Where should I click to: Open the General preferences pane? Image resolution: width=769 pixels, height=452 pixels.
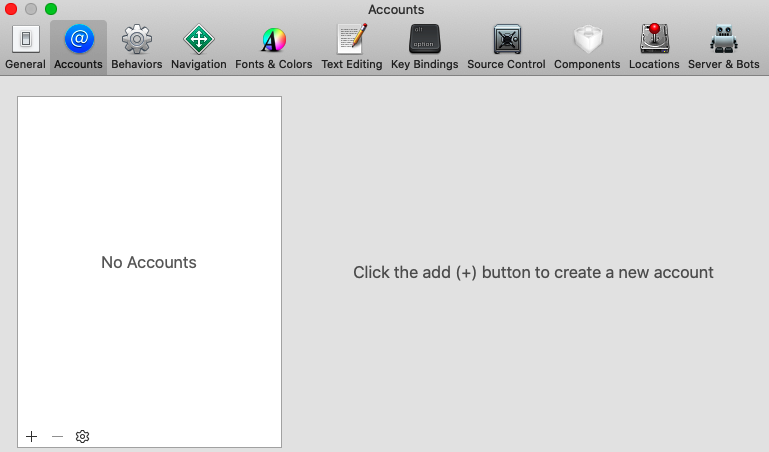pos(26,47)
